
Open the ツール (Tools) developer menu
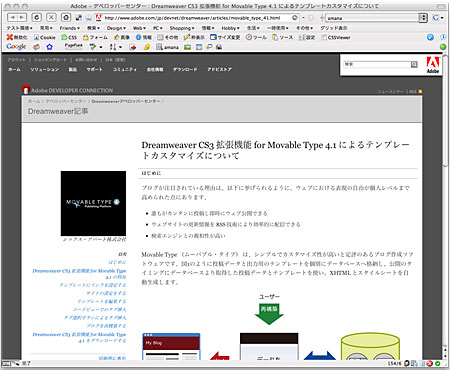point(256,37)
